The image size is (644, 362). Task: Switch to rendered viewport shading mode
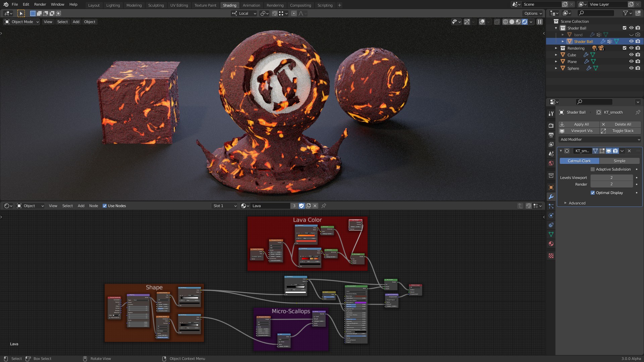525,22
